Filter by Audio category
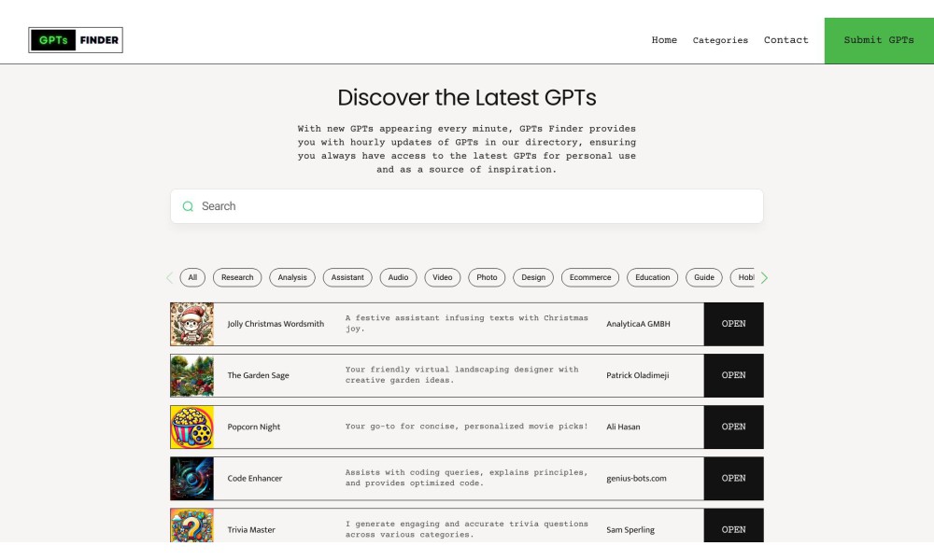This screenshot has width=934, height=560. 398,277
